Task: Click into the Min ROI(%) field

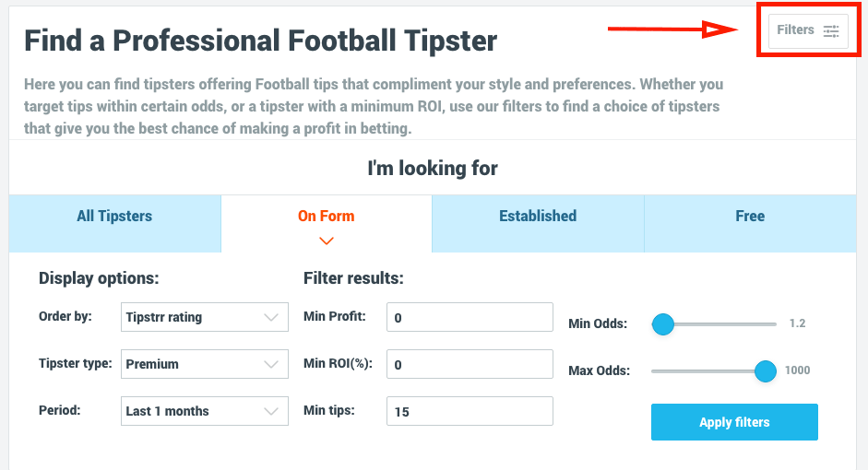Action: click(470, 364)
